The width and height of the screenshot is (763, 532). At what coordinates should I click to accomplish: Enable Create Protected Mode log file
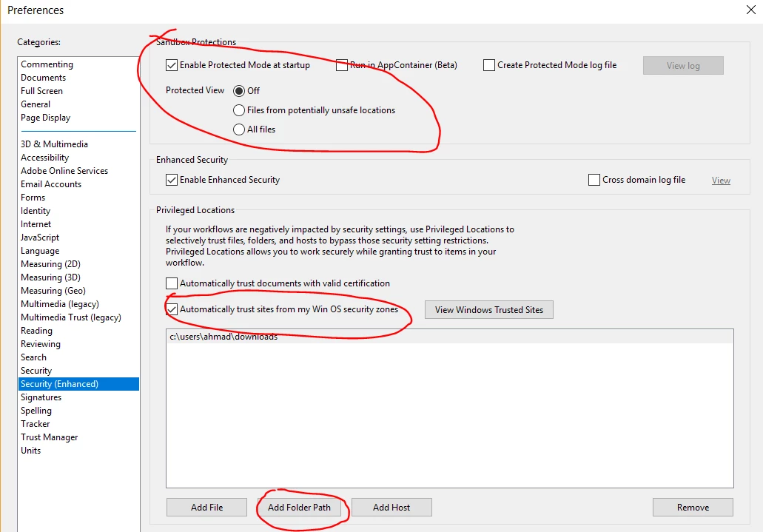(489, 65)
